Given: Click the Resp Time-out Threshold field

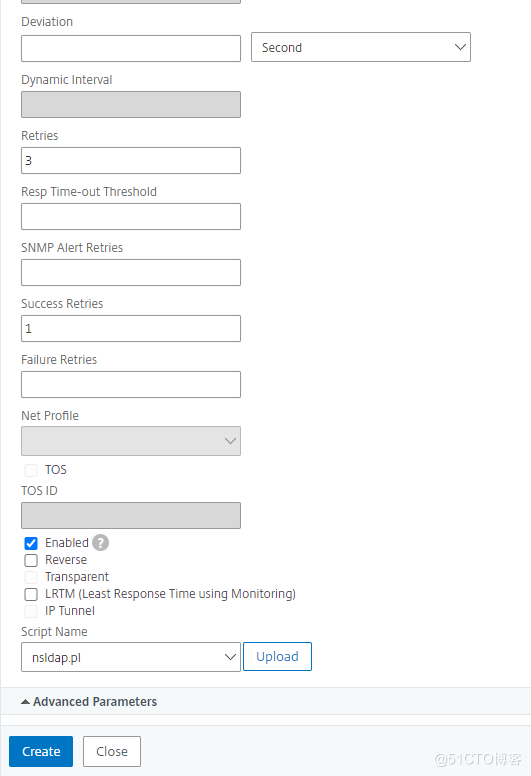Looking at the screenshot, I should point(131,216).
